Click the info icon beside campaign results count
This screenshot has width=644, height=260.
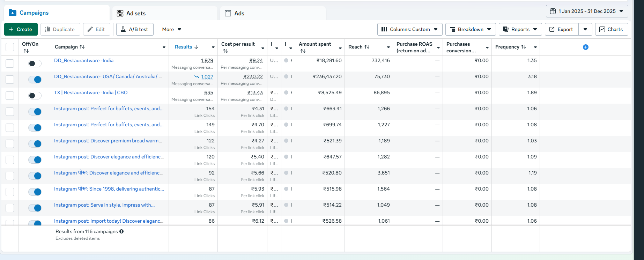click(121, 231)
